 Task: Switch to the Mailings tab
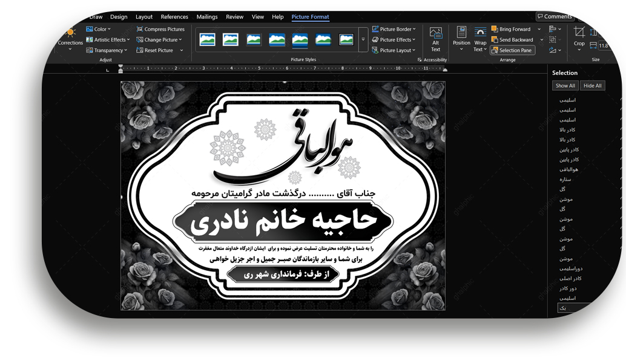[207, 17]
